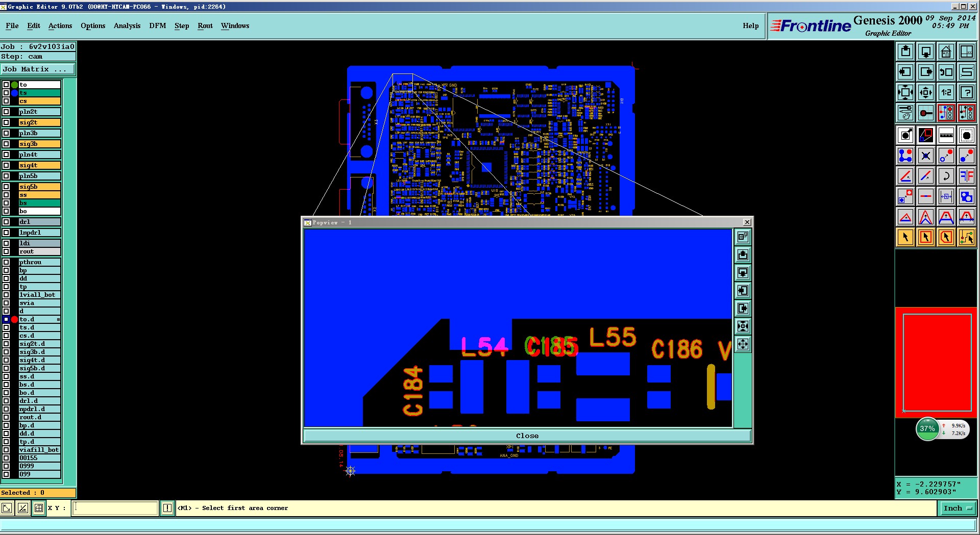Open the File menu
Image resolution: width=980 pixels, height=535 pixels.
(x=12, y=26)
